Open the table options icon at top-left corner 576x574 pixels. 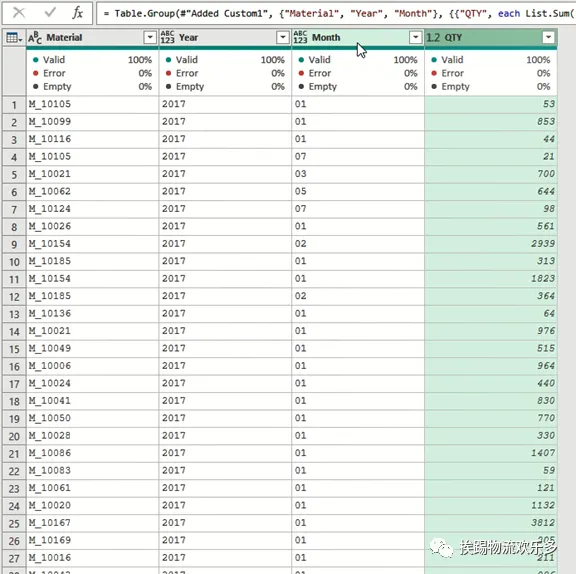[14, 37]
